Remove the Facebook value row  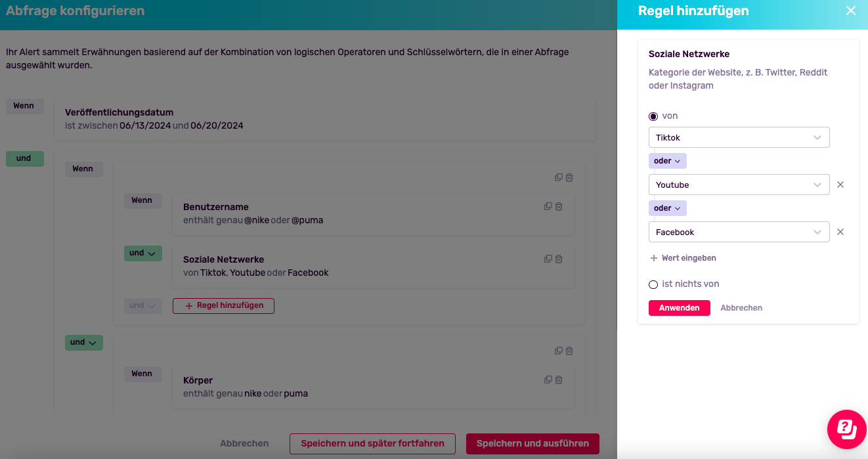[x=840, y=232]
